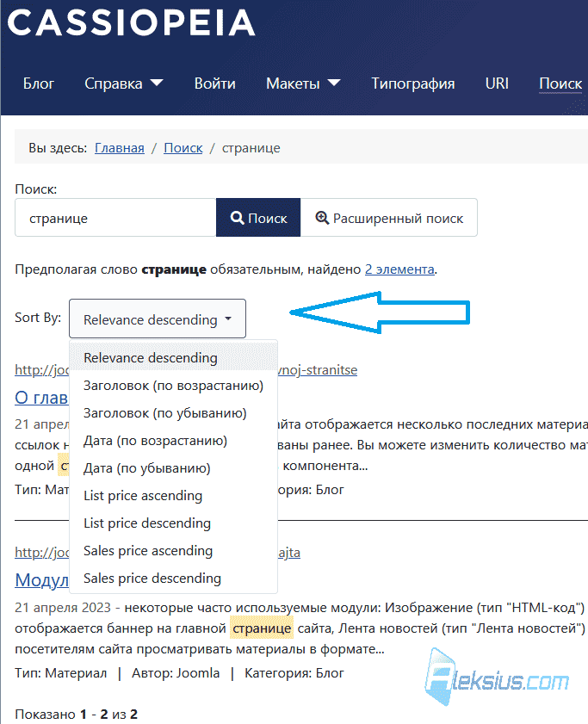Image resolution: width=588 pixels, height=724 pixels.
Task: Open the Войти menu item
Action: 214,84
